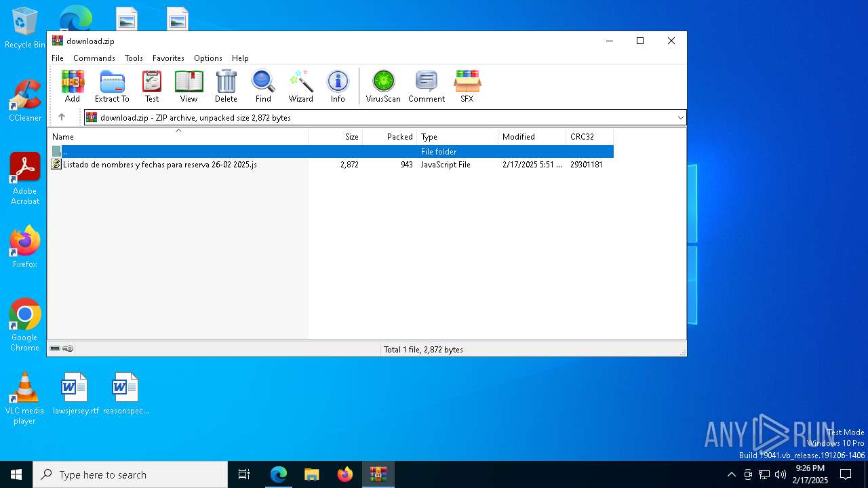The height and width of the screenshot is (488, 868).
Task: Sort by the Size column header
Action: (336, 137)
